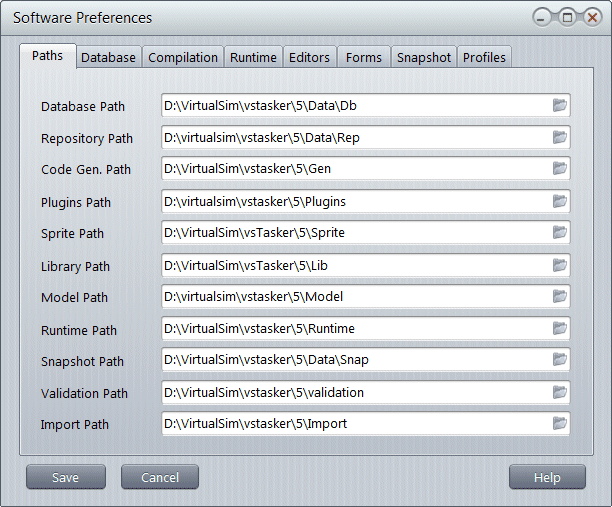Open Runtime Path folder picker
The width and height of the screenshot is (612, 507).
tap(560, 328)
